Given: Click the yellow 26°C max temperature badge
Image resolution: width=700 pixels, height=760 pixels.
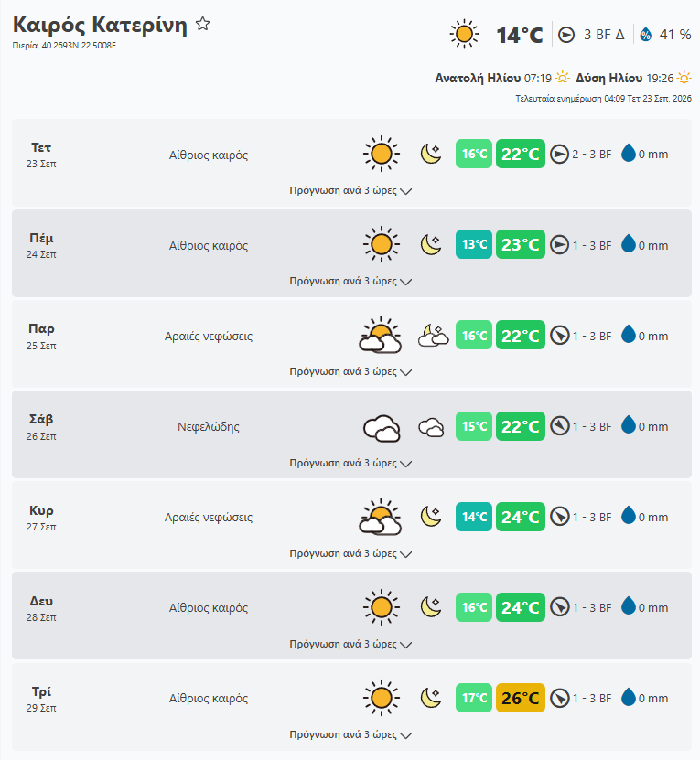Looking at the screenshot, I should 520,698.
